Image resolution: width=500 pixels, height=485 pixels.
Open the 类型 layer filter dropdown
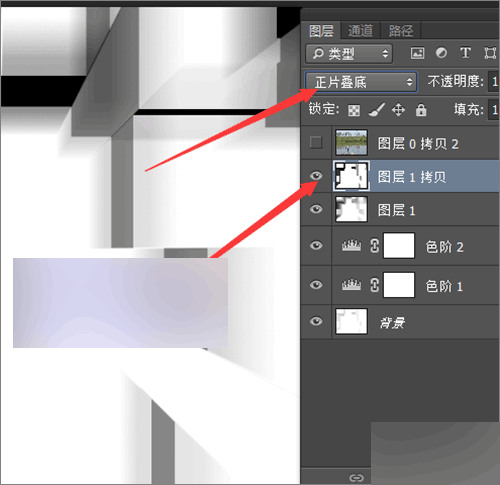(349, 53)
